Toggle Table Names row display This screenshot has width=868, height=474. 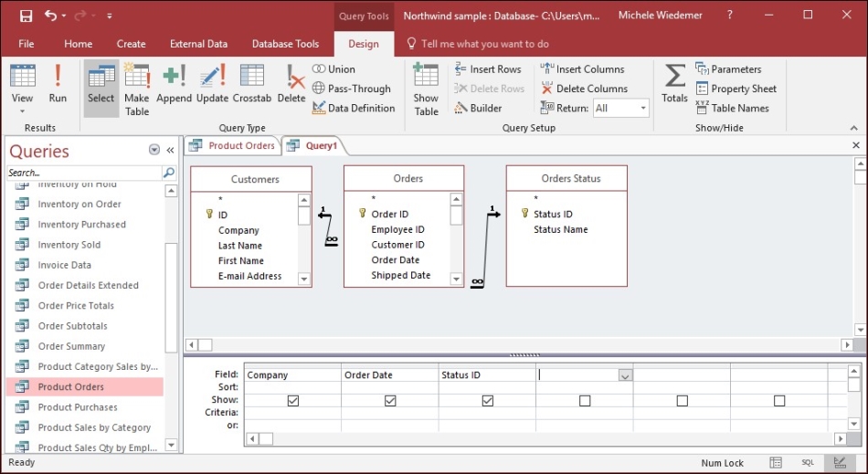[x=733, y=108]
